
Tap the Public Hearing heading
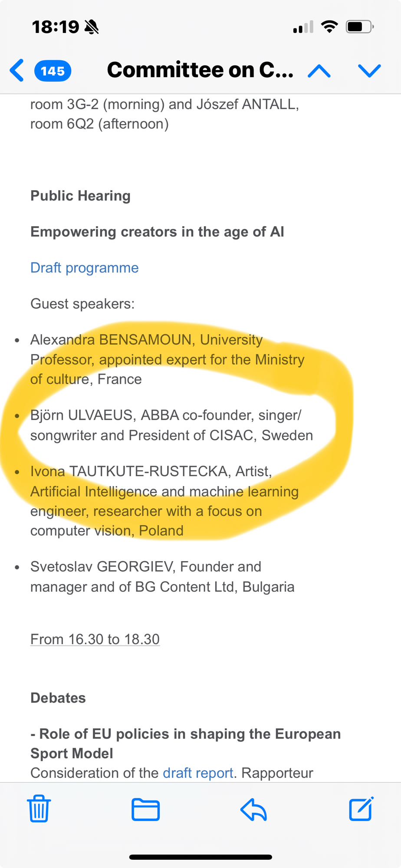[80, 196]
